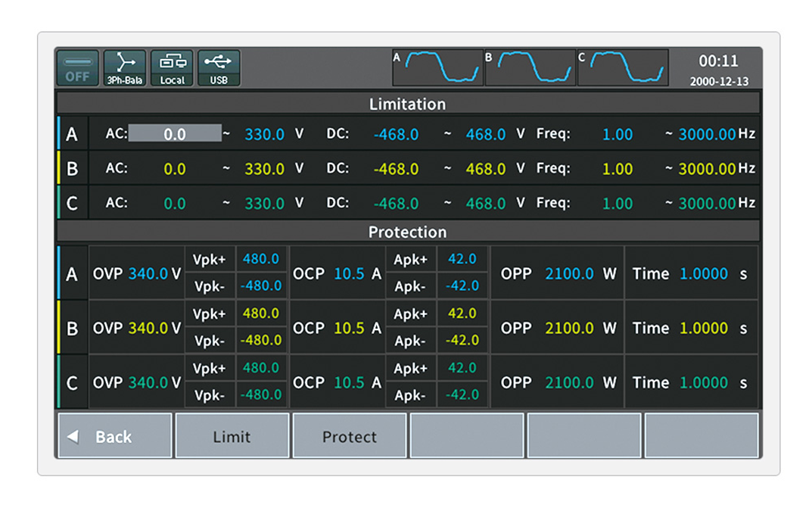This screenshot has width=812, height=505.
Task: Edit phase A Vpk+ value 480.0
Action: click(261, 259)
